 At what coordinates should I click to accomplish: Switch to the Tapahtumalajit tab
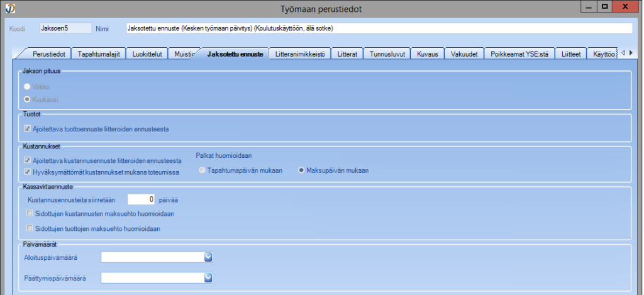[99, 54]
